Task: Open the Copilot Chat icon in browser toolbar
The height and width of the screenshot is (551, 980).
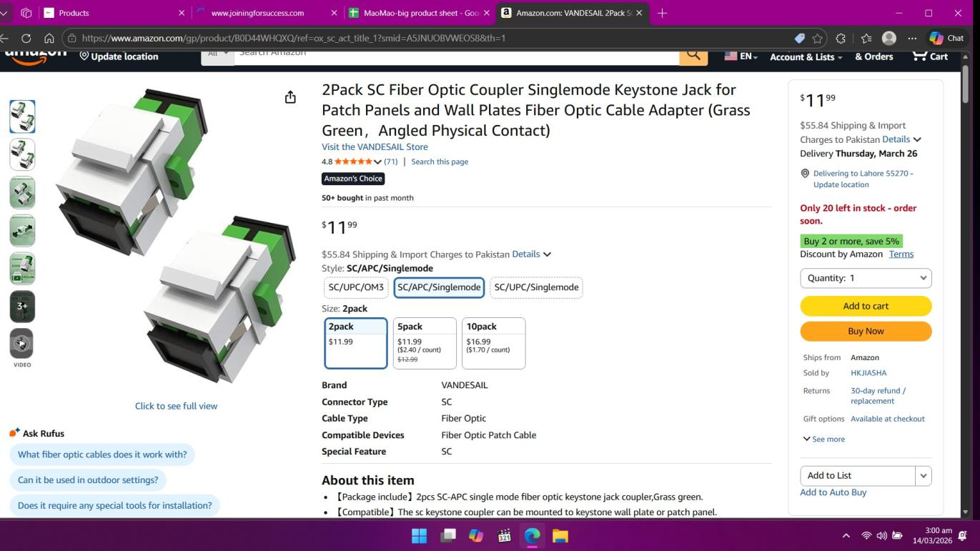Action: pos(946,38)
